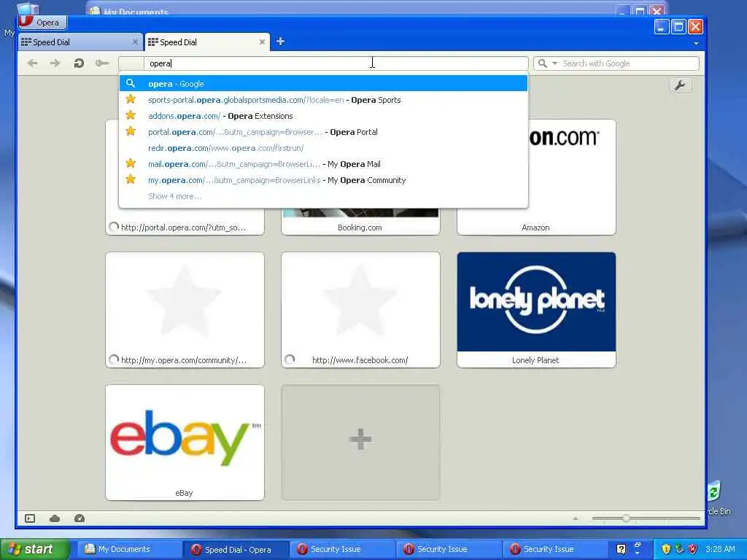Screen dimensions: 747x560
Task: Open the Lonely Planet speed dial
Action: tap(536, 309)
